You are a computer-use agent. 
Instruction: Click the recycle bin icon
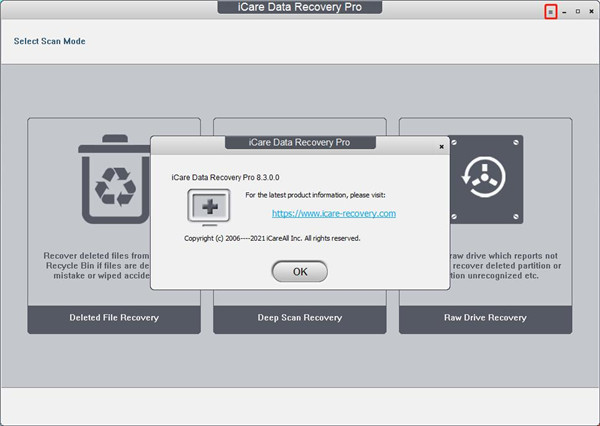tap(114, 179)
